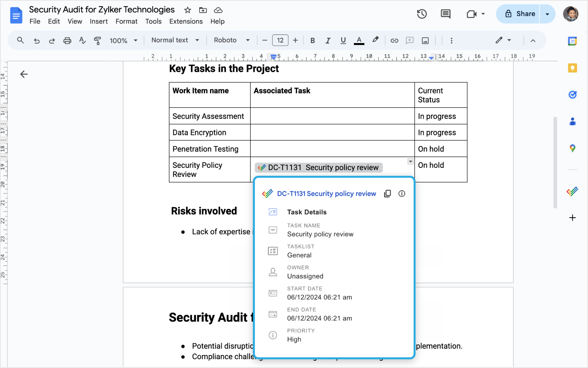Viewport: 588px width, 368px height.
Task: Toggle underline formatting
Action: point(343,40)
